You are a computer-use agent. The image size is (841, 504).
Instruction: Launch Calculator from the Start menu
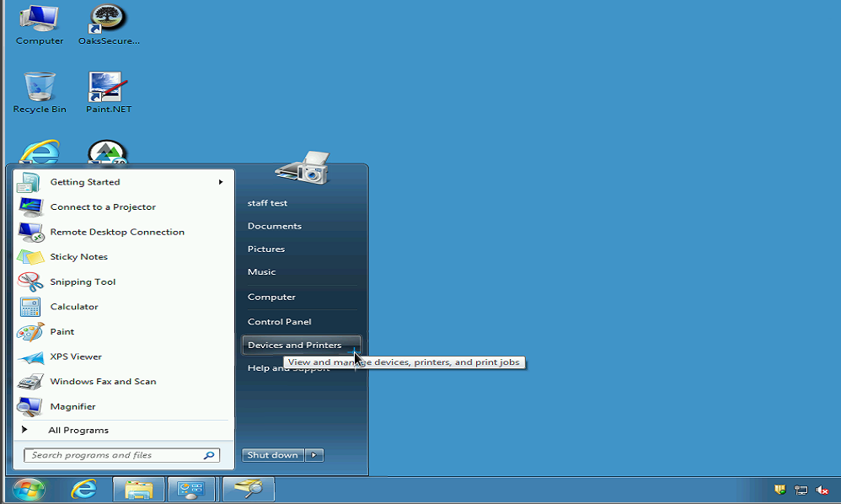pos(73,307)
